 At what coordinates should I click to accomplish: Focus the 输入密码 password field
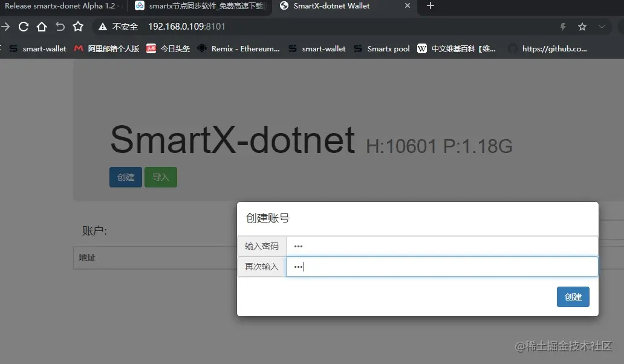[442, 246]
